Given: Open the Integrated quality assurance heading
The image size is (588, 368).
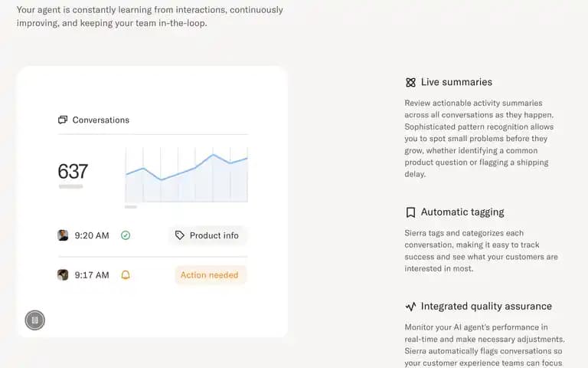Looking at the screenshot, I should (x=486, y=307).
